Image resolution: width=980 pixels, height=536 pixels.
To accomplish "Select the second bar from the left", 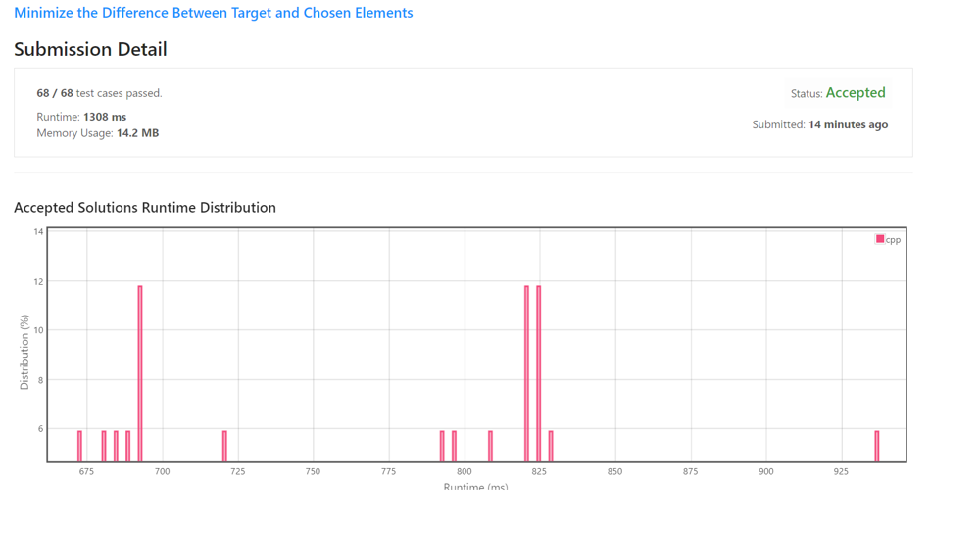I will (104, 446).
